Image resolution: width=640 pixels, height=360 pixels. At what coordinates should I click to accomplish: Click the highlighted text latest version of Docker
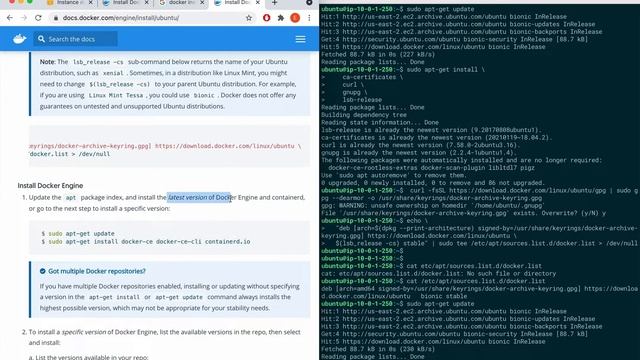[x=199, y=198]
